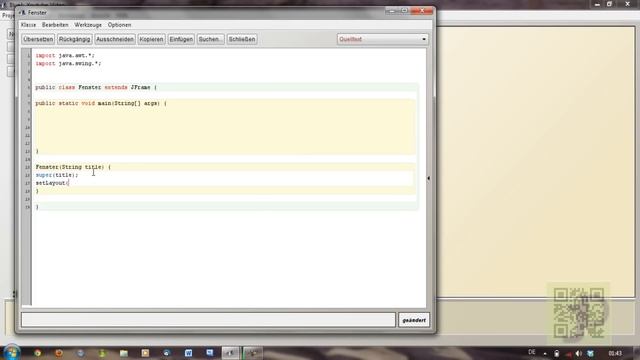Expand the Quelltext view dropdown
This screenshot has width=640, height=360.
click(382, 39)
